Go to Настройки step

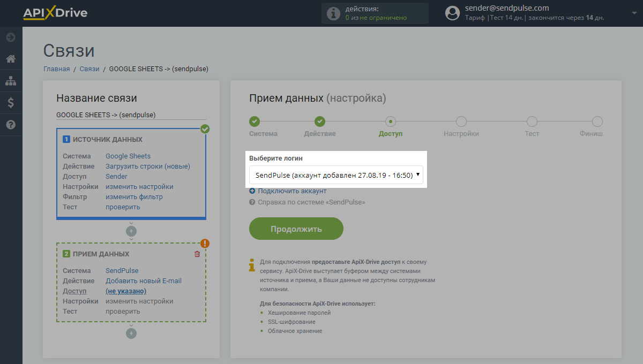[461, 127]
